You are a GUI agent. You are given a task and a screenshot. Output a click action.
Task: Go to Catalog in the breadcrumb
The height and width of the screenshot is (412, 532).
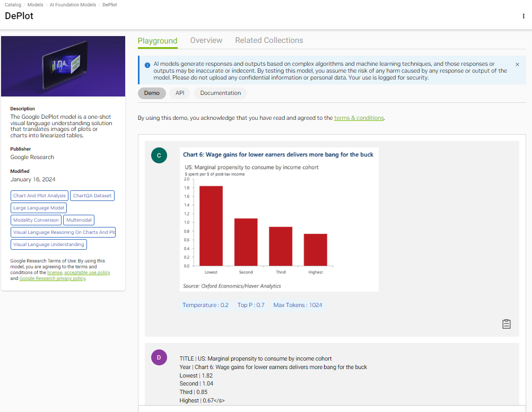click(x=13, y=5)
